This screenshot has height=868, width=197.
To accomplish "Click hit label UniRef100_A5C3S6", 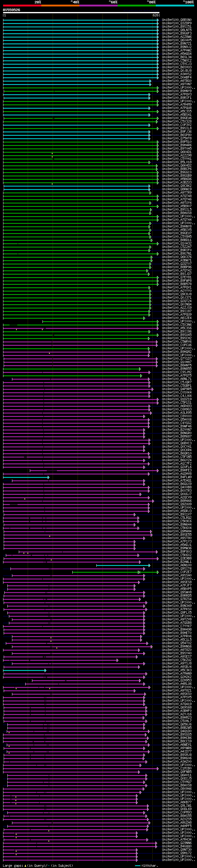I will [x=177, y=328].
